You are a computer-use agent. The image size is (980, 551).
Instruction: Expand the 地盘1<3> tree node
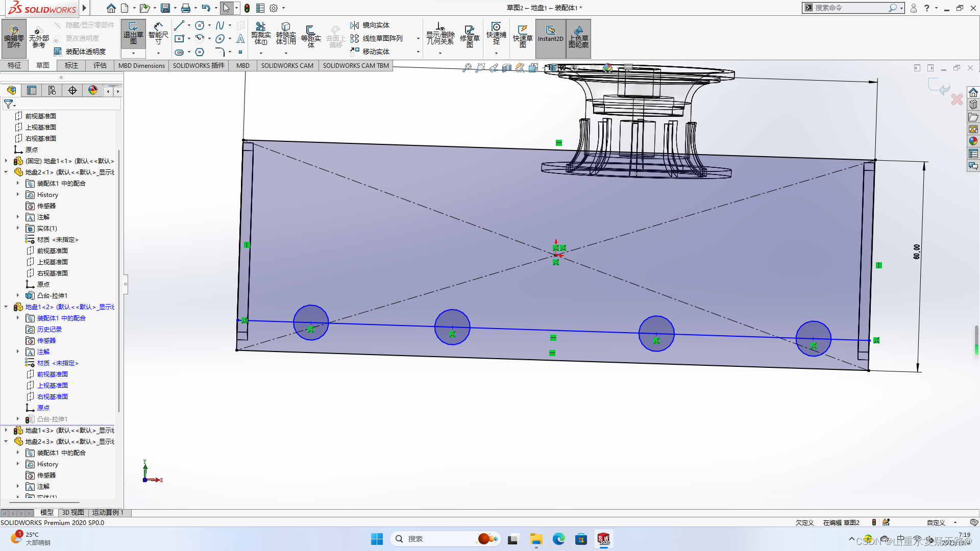click(6, 430)
